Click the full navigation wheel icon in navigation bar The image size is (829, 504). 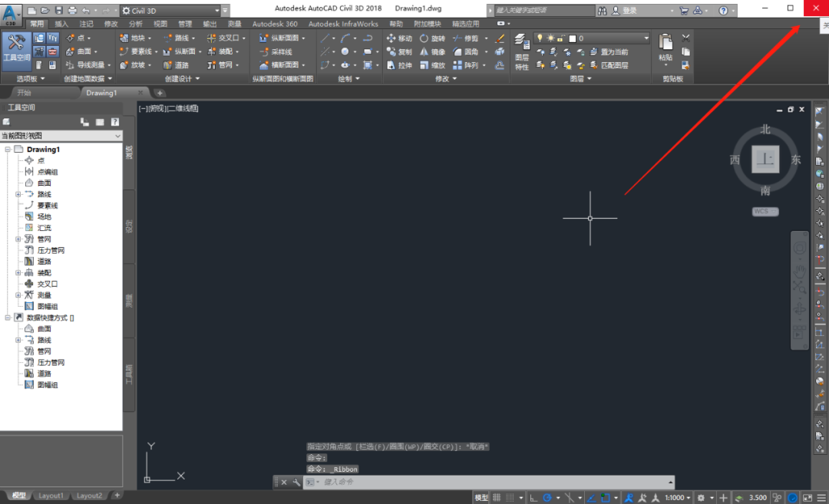tap(799, 248)
